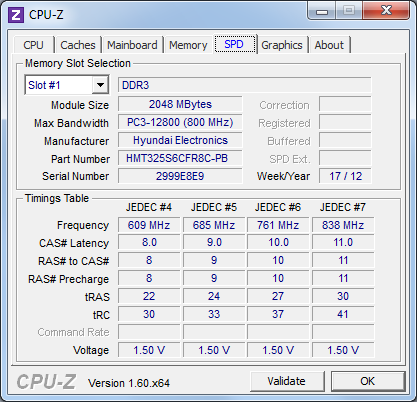Open the Caches tab

(78, 45)
